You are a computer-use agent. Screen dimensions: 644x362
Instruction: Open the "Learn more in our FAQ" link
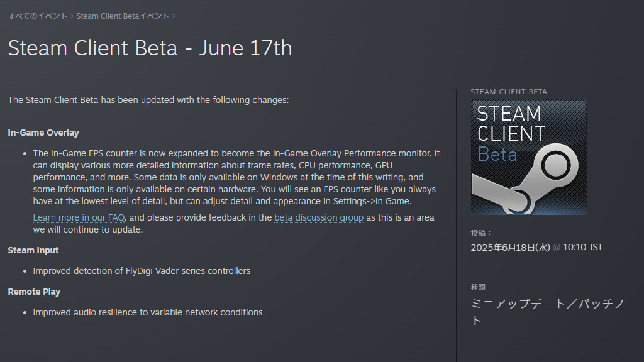79,217
